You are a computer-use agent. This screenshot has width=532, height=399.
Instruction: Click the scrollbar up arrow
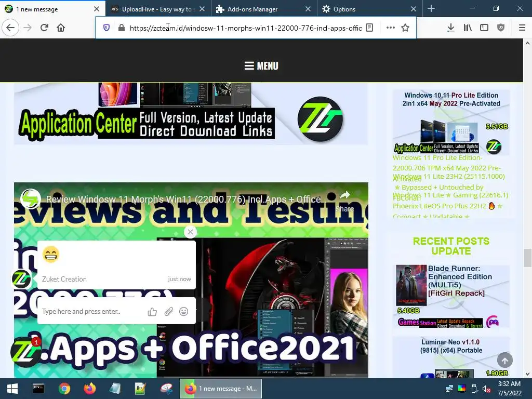(x=527, y=43)
